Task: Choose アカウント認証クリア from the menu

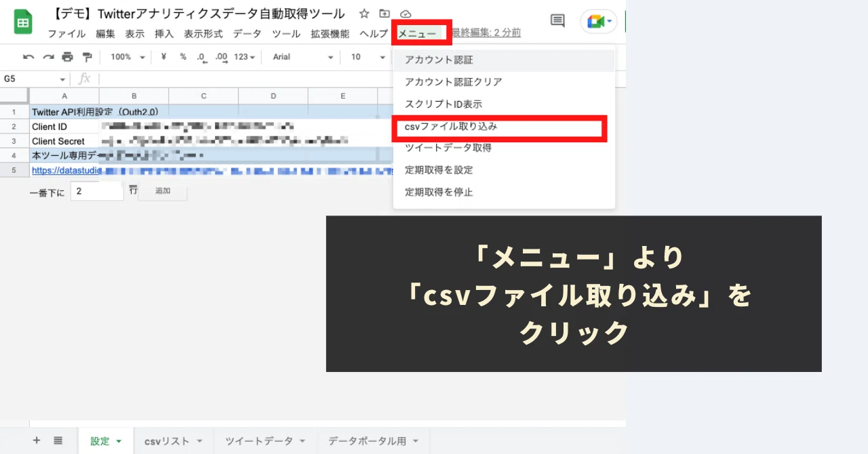Action: (x=504, y=82)
